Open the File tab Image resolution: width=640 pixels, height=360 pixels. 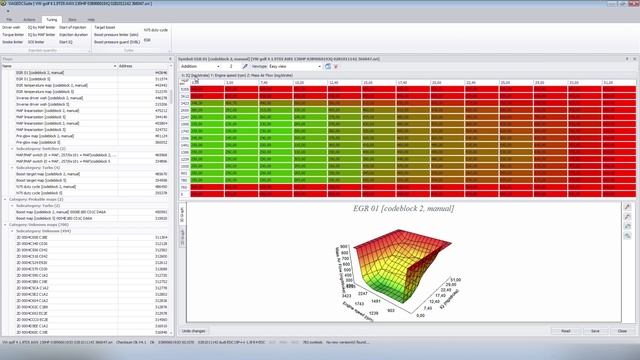click(9, 19)
